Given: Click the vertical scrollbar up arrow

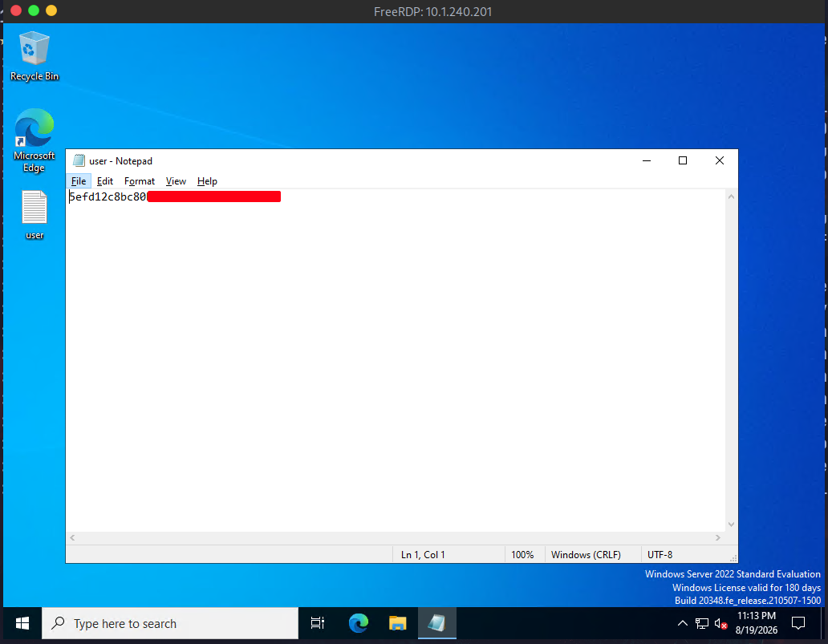Looking at the screenshot, I should [x=732, y=197].
